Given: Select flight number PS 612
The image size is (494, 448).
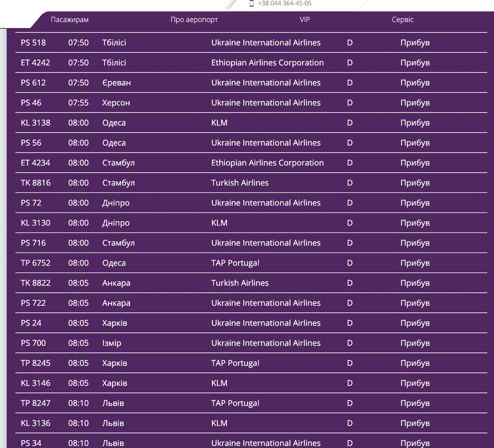Looking at the screenshot, I should click(33, 83).
